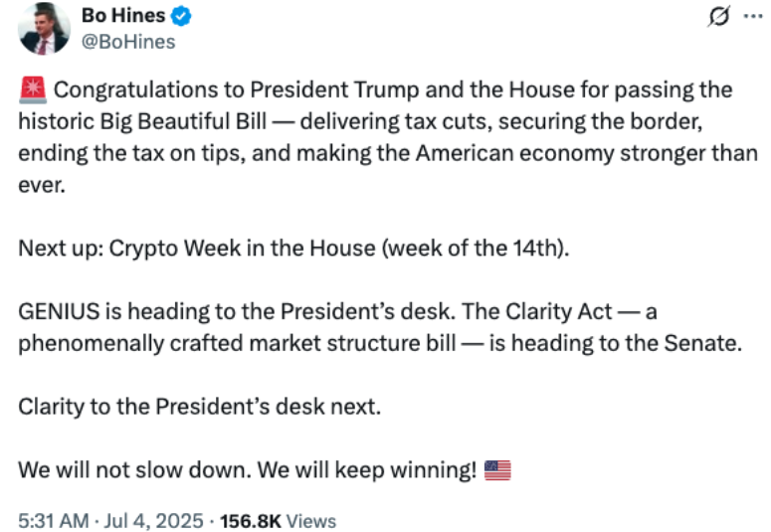
Task: Click the Grok slashed-circle icon
Action: 717,16
